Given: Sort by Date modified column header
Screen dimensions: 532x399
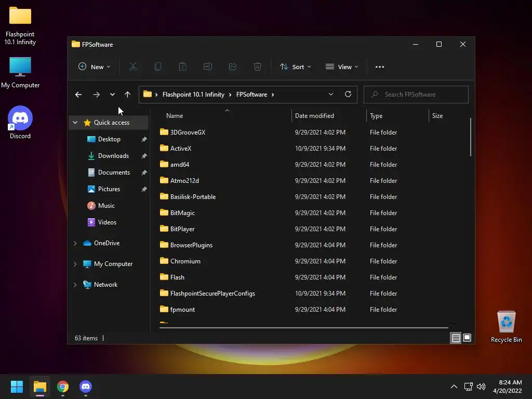Looking at the screenshot, I should pos(329,116).
